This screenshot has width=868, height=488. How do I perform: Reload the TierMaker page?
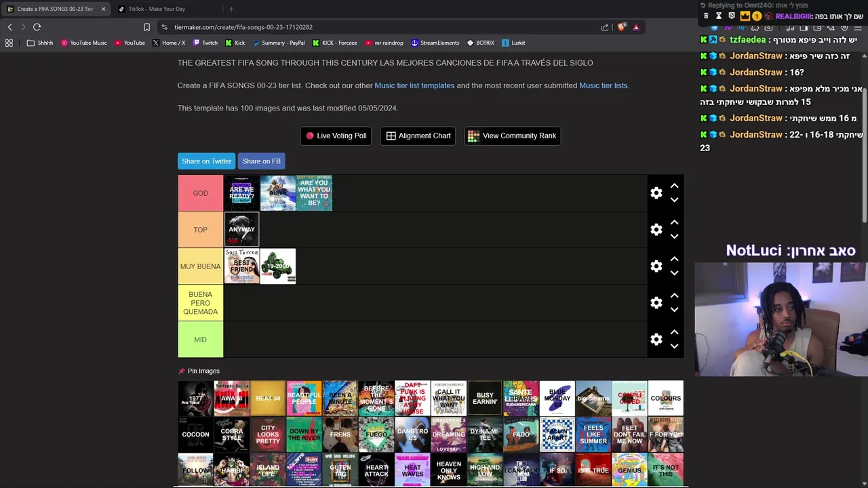(x=37, y=27)
